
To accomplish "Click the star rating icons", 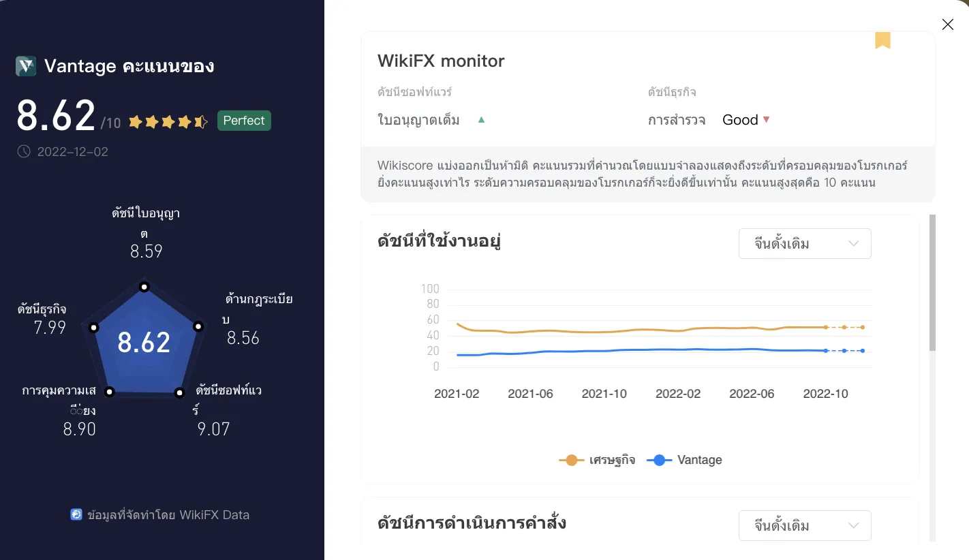I will click(x=168, y=122).
